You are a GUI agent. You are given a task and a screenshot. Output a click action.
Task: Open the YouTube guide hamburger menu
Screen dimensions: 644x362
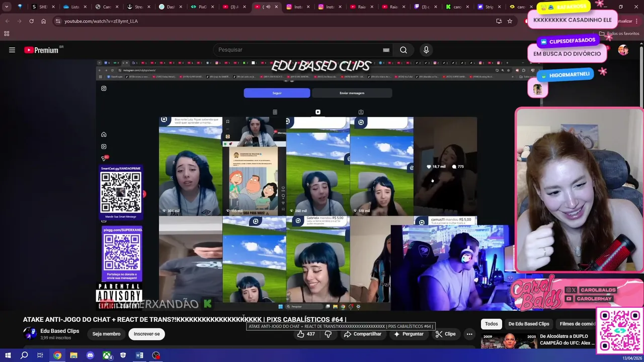pos(12,50)
